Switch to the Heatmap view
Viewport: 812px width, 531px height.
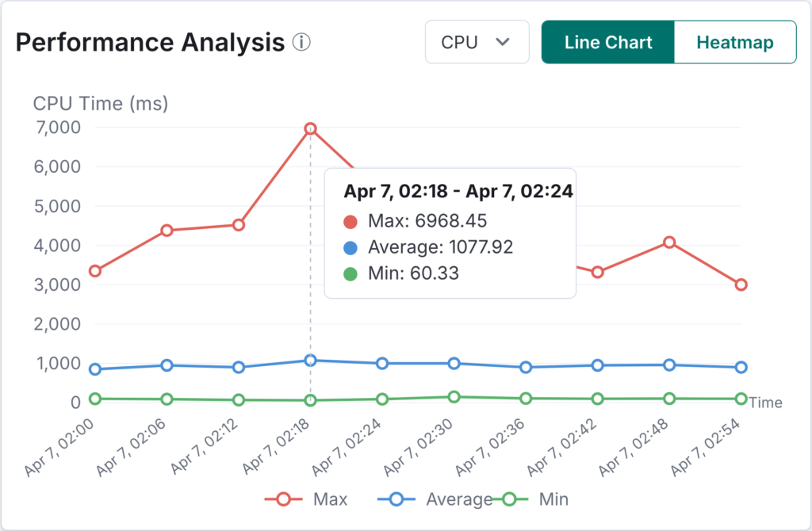[735, 42]
